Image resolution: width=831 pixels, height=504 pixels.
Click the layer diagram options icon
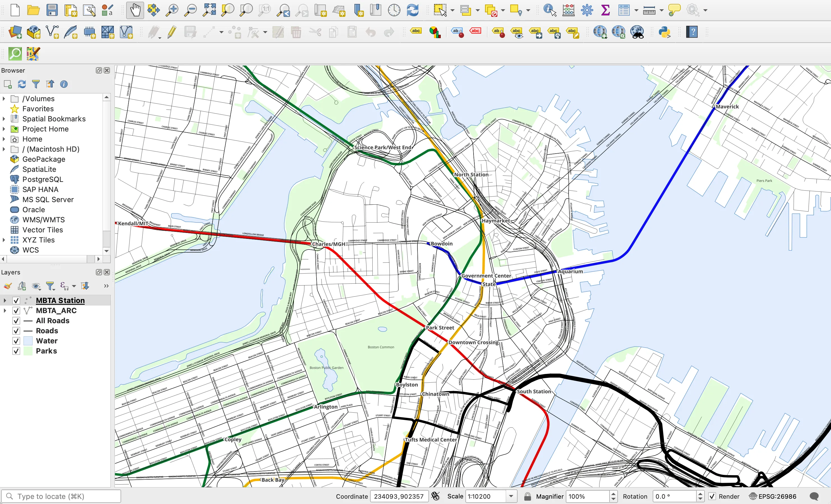[435, 32]
